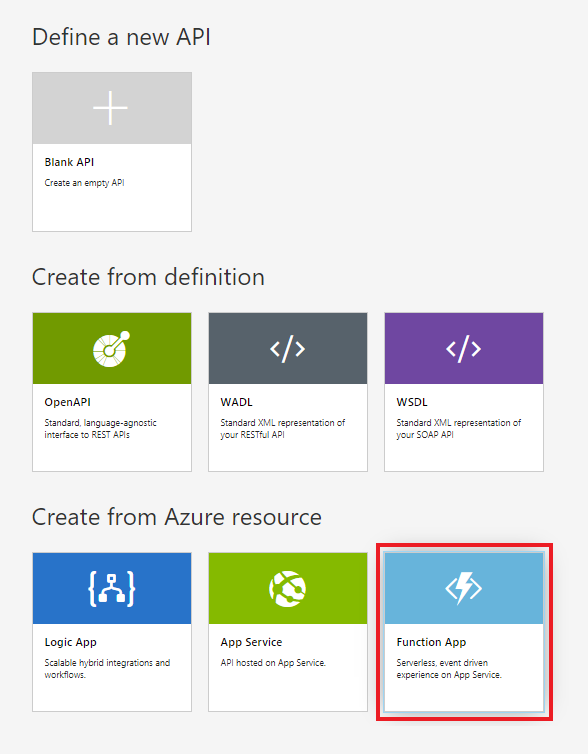Image resolution: width=588 pixels, height=754 pixels.
Task: Click the 'Define a new API' heading
Action: (121, 37)
